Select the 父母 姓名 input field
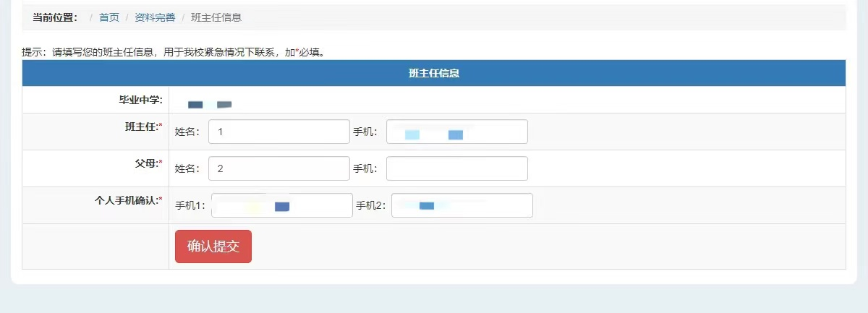The height and width of the screenshot is (313, 868). point(278,168)
